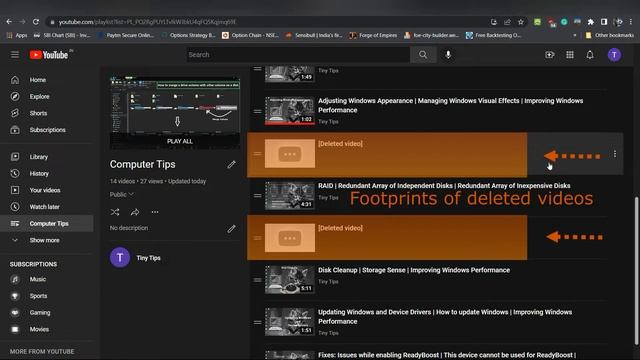Expand Show more in the sidebar
The height and width of the screenshot is (360, 640).
tap(47, 240)
